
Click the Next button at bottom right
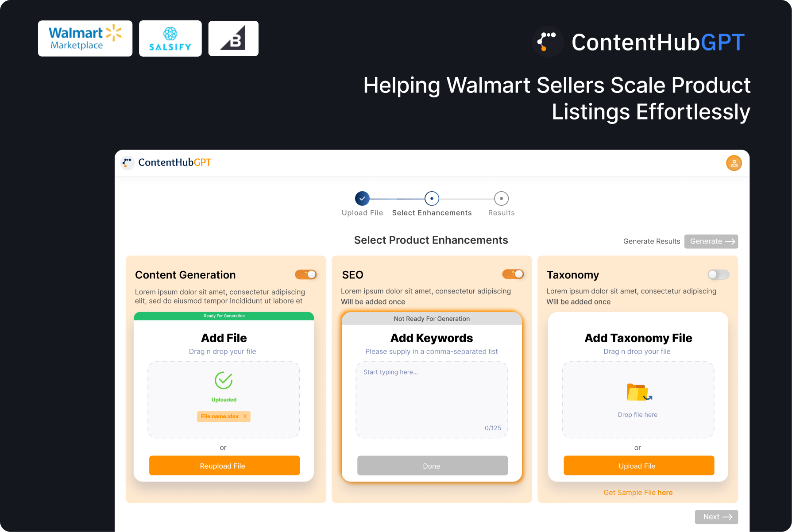click(716, 517)
